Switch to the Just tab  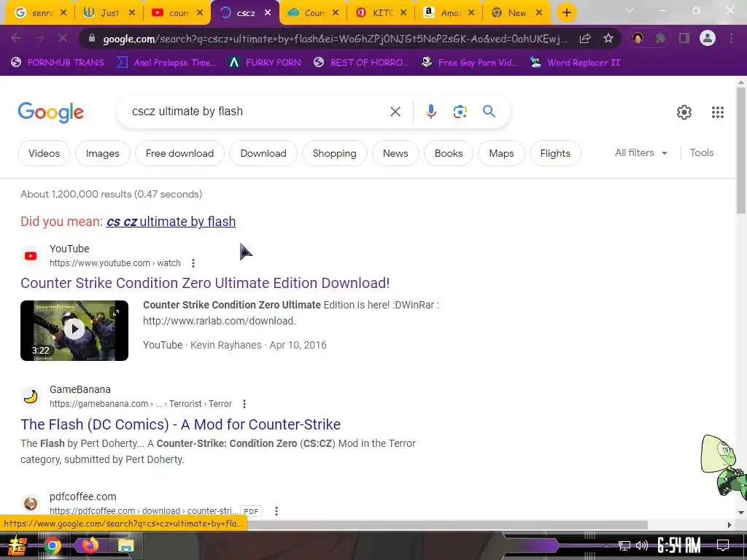109,13
